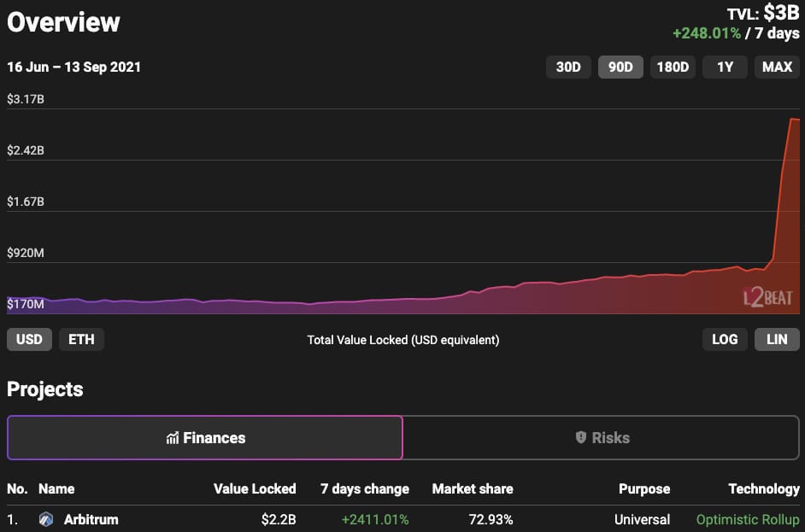Enable LOG scale on chart

coord(725,340)
